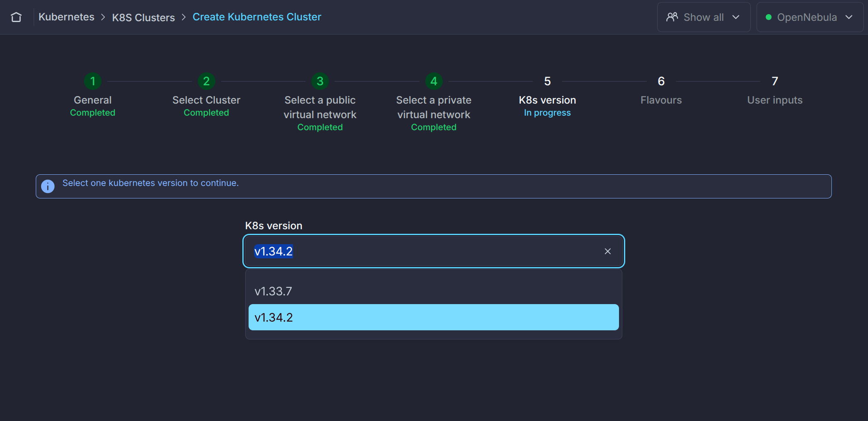The height and width of the screenshot is (421, 868).
Task: Choose v1.33.7 from the version list
Action: tap(434, 291)
